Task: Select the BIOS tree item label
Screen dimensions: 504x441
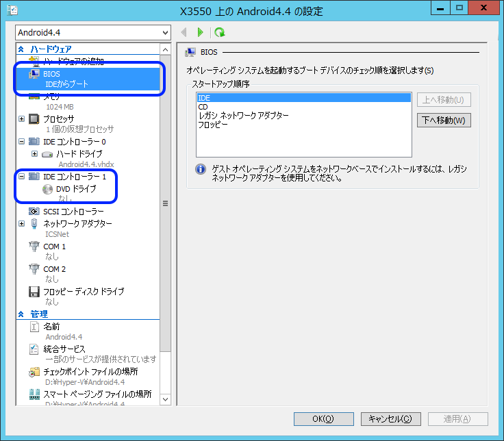Action: tap(51, 74)
